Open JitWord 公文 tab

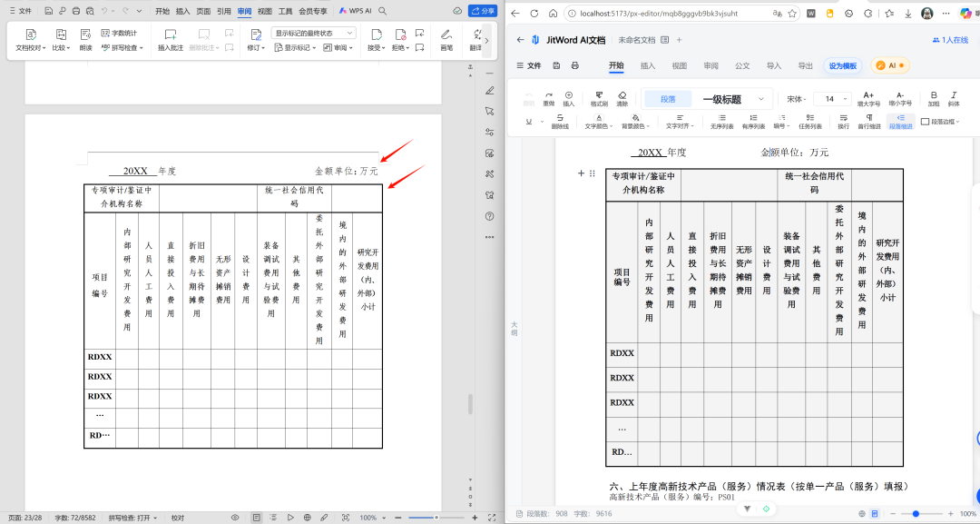[742, 65]
